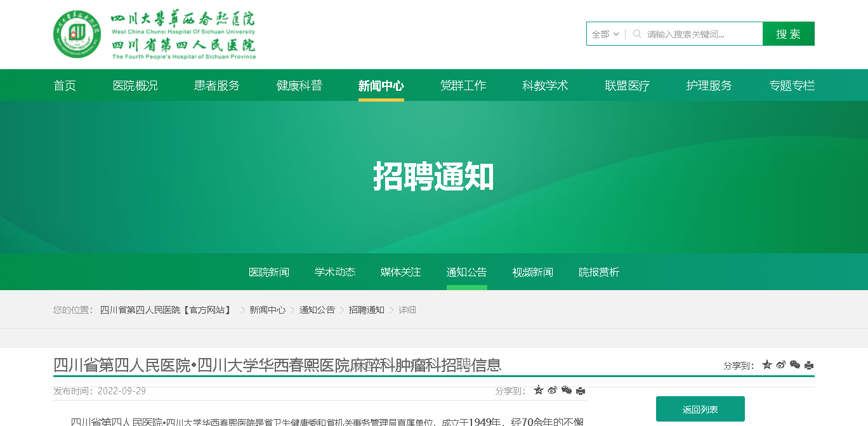Select 健康科普 from the main navigation

299,86
